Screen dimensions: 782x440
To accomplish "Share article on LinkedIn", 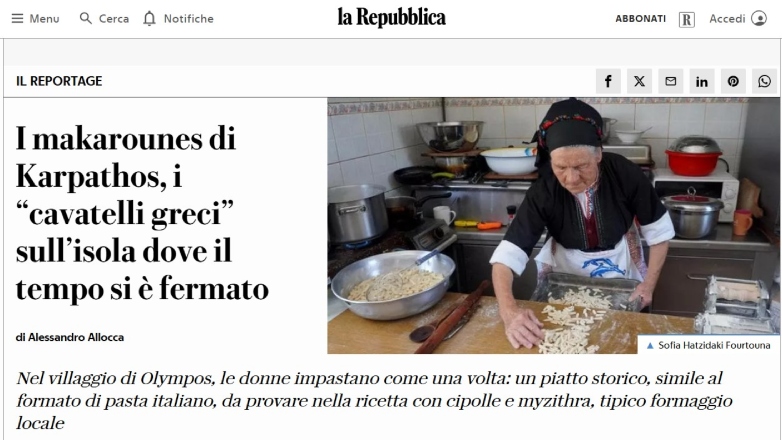I will click(702, 81).
